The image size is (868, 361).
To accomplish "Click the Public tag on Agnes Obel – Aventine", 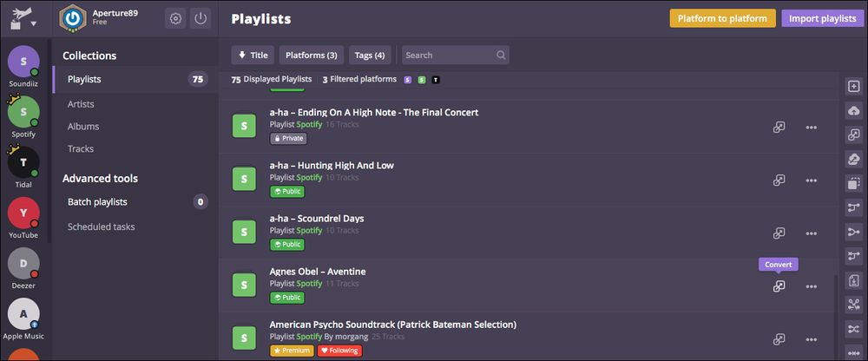I will [x=287, y=298].
